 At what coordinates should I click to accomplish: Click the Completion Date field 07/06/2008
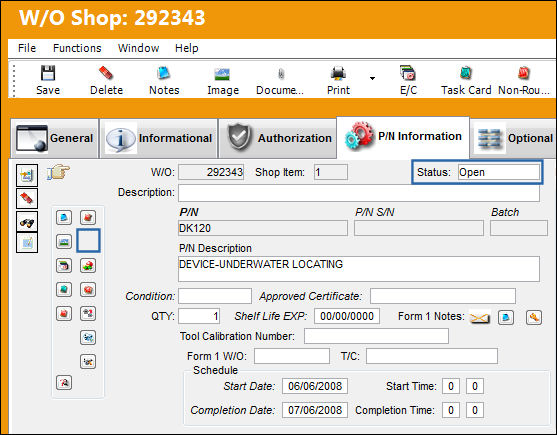coord(315,410)
